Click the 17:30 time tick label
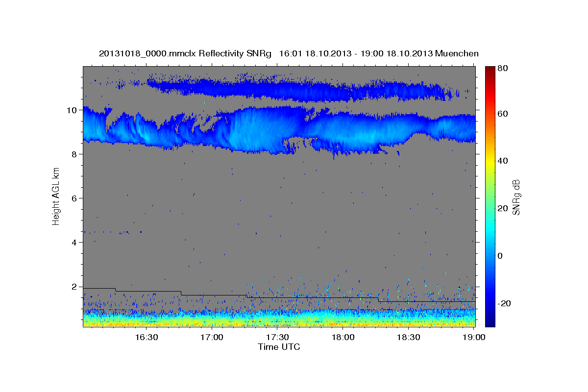Viewport: 588px width, 392px height. [277, 337]
